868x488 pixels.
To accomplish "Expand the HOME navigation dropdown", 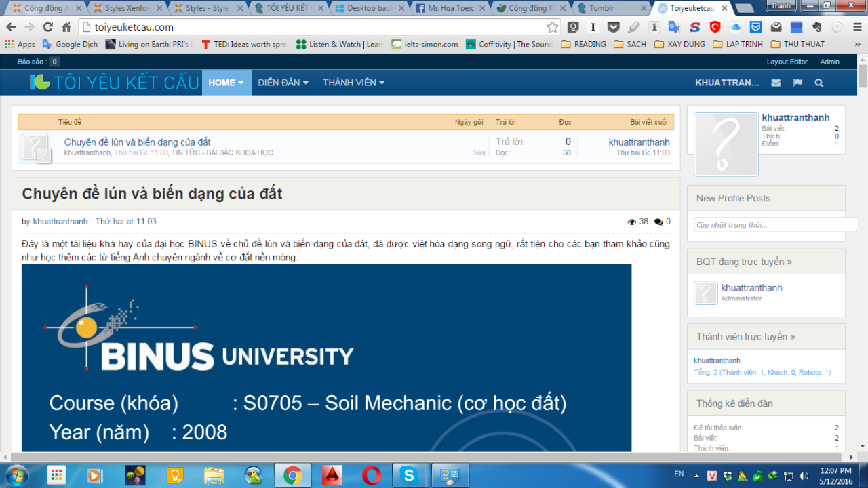I will pyautogui.click(x=226, y=83).
